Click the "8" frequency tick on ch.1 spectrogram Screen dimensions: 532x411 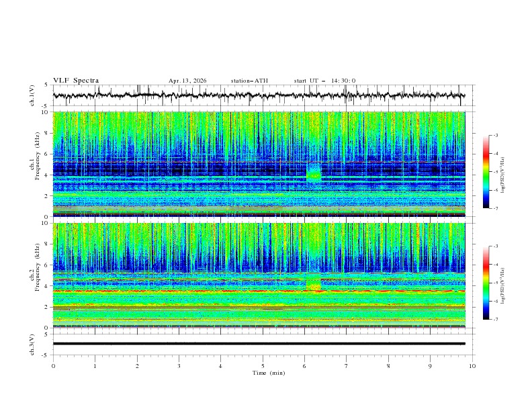[x=47, y=133]
